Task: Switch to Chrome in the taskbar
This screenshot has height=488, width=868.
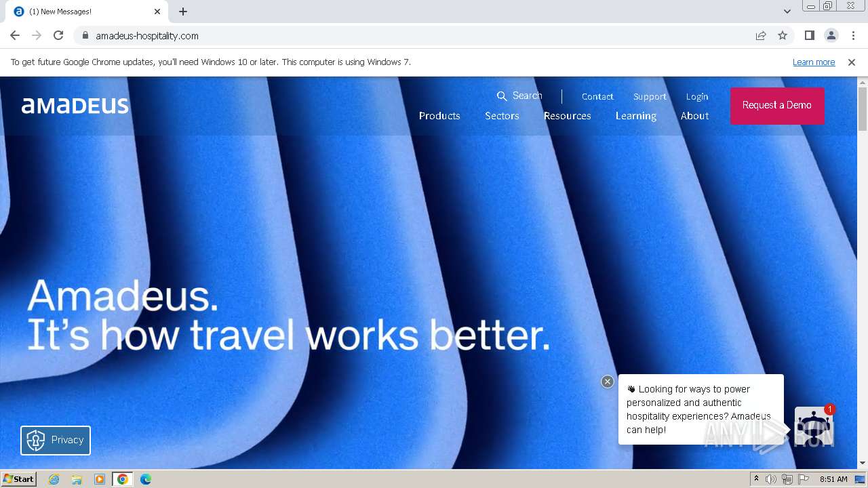Action: (123, 479)
